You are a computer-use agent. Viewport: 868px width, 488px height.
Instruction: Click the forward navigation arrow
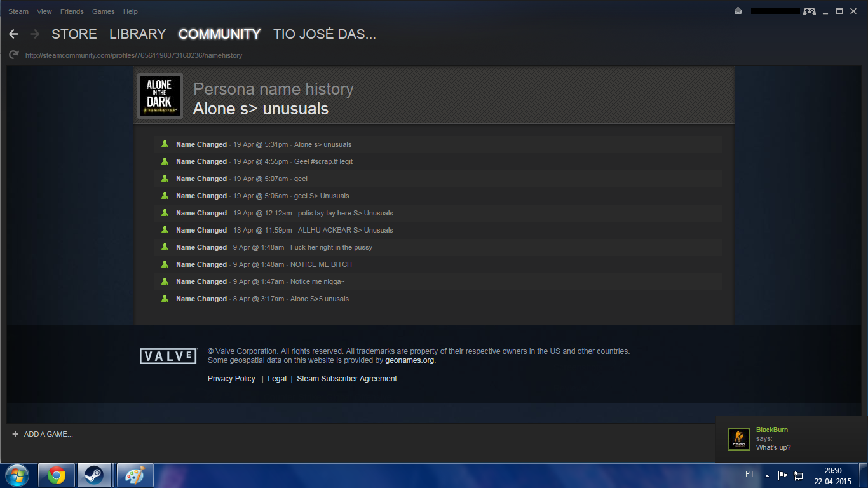[x=34, y=34]
